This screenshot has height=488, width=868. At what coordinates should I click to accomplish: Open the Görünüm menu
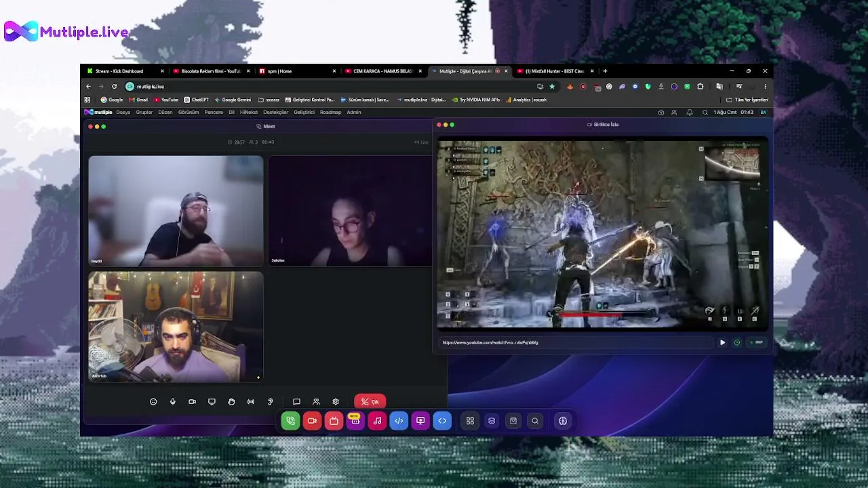(x=189, y=113)
